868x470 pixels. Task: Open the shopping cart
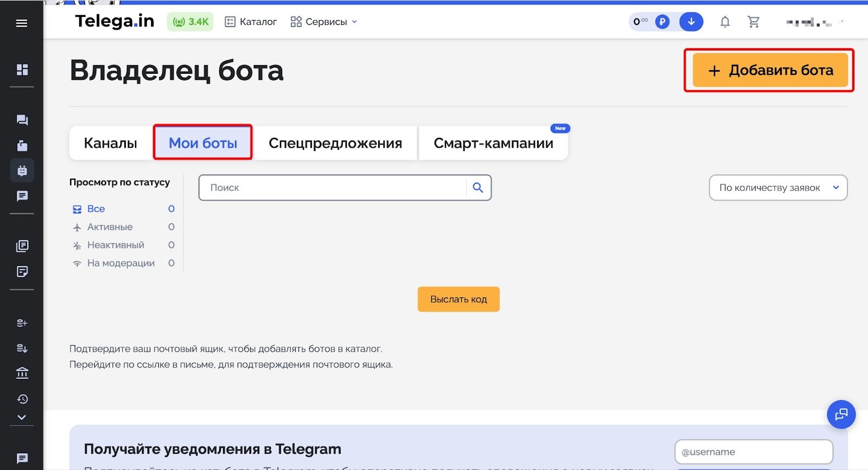[x=754, y=22]
